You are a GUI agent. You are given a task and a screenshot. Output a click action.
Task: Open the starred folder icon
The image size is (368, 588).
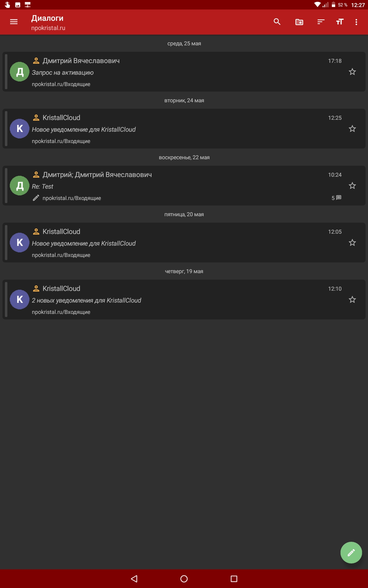coord(299,22)
